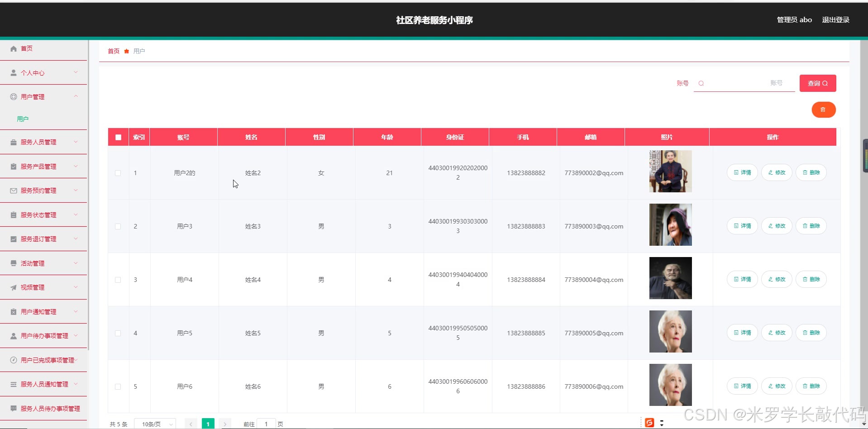Expand the 视频管理 chevron
868x429 pixels.
(x=76, y=287)
